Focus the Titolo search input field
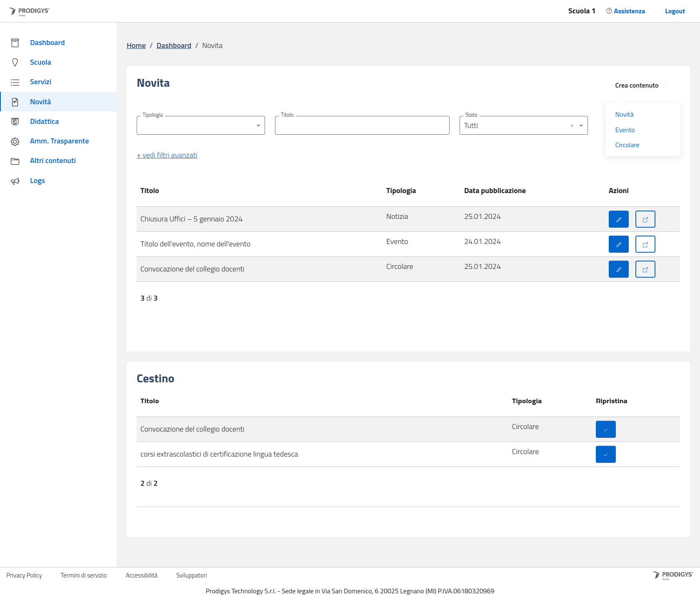This screenshot has height=600, width=700. click(362, 126)
